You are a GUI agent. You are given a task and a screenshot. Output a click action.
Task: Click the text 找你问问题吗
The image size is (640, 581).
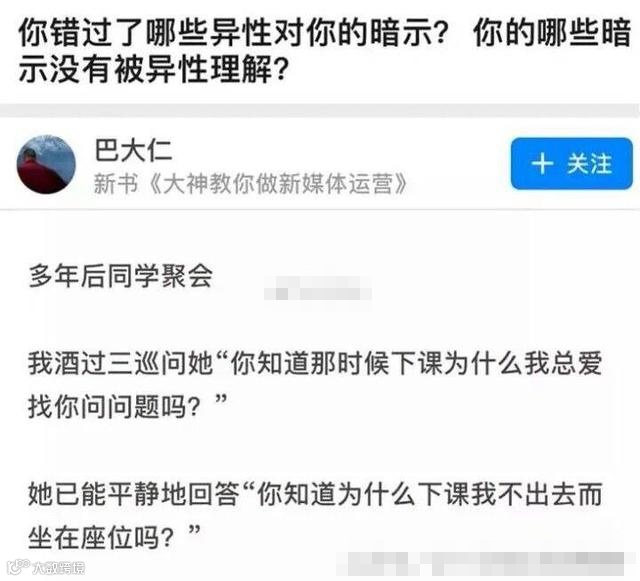[114, 407]
